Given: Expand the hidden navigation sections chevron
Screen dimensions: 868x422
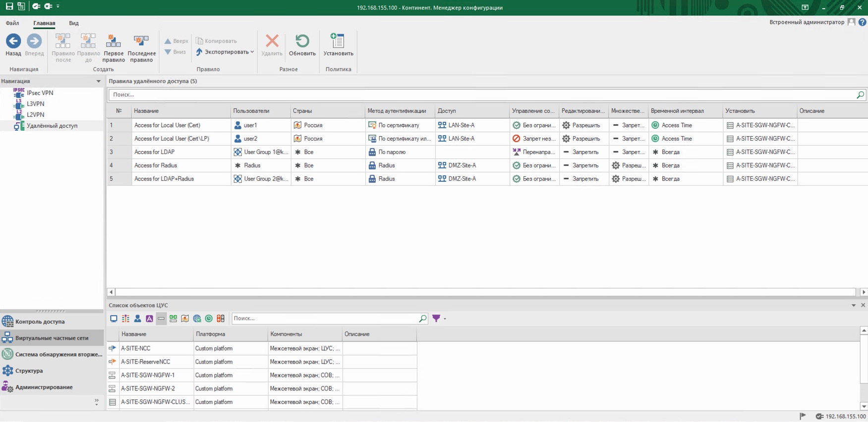Looking at the screenshot, I should point(96,401).
